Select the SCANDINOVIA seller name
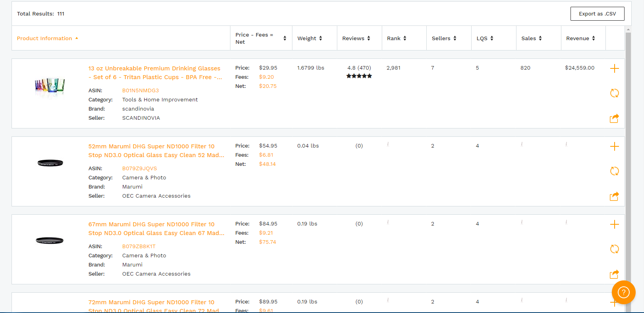 [141, 118]
